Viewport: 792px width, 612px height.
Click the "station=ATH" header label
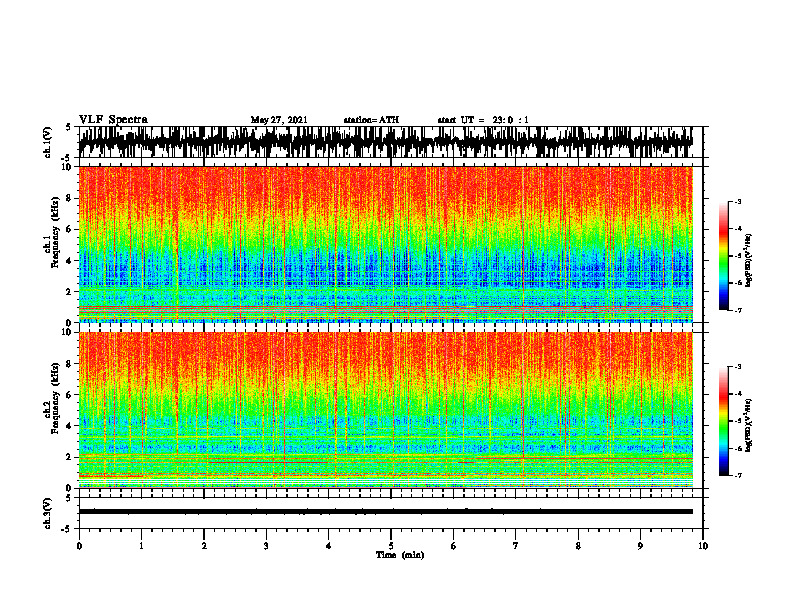click(371, 120)
